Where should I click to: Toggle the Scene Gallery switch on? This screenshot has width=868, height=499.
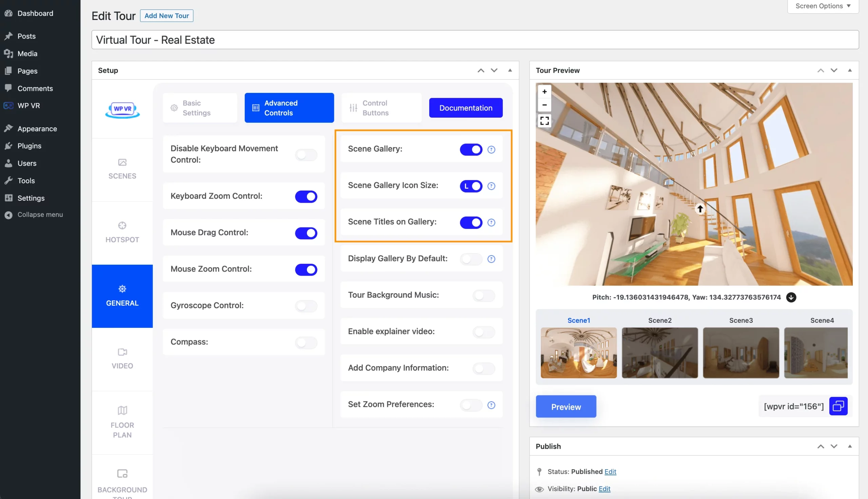[x=471, y=149]
